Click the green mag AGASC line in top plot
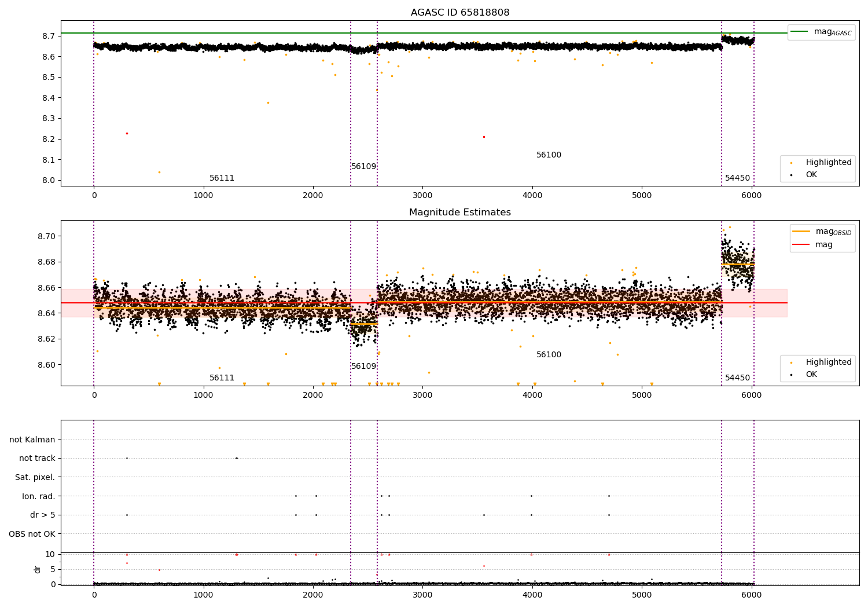This screenshot has width=868, height=608. (424, 33)
